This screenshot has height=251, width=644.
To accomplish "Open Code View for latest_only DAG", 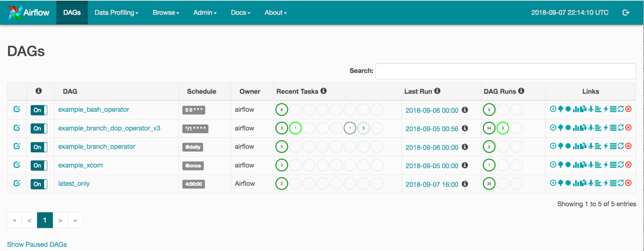I will click(606, 183).
